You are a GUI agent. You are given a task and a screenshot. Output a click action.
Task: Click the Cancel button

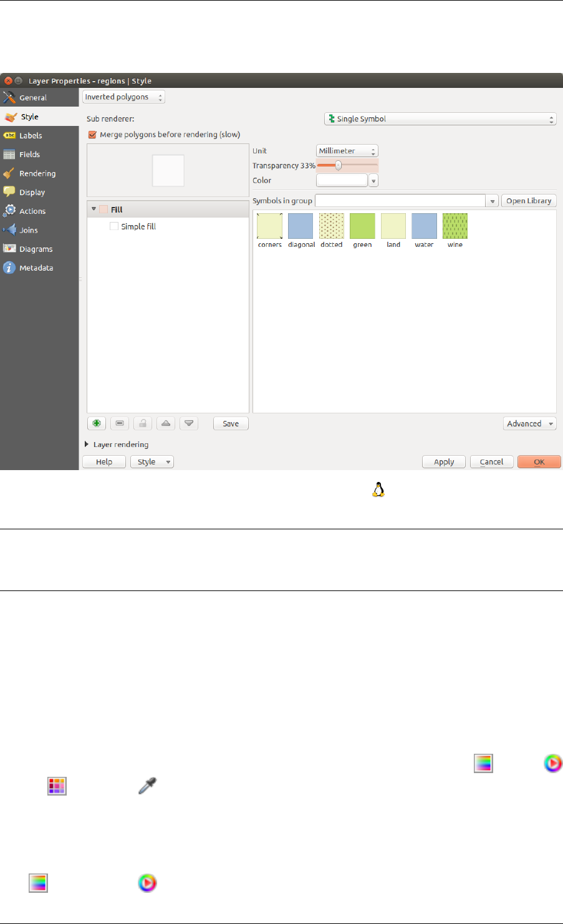click(491, 462)
